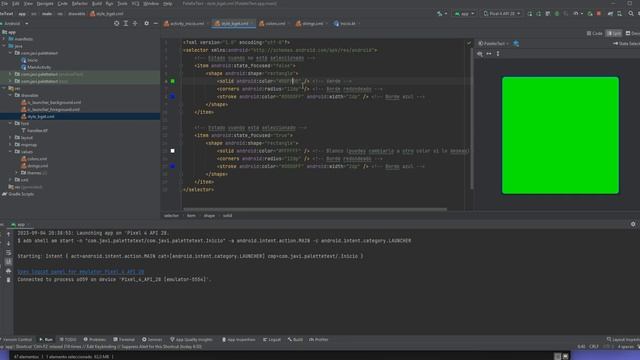
Task: Open the Version Control tool window
Action: (16, 340)
